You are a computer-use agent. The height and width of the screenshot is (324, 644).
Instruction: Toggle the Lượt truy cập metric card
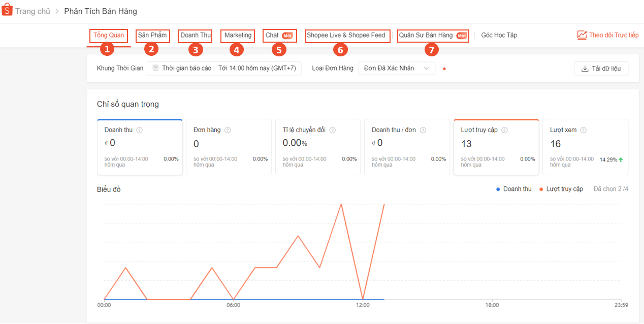tap(496, 147)
